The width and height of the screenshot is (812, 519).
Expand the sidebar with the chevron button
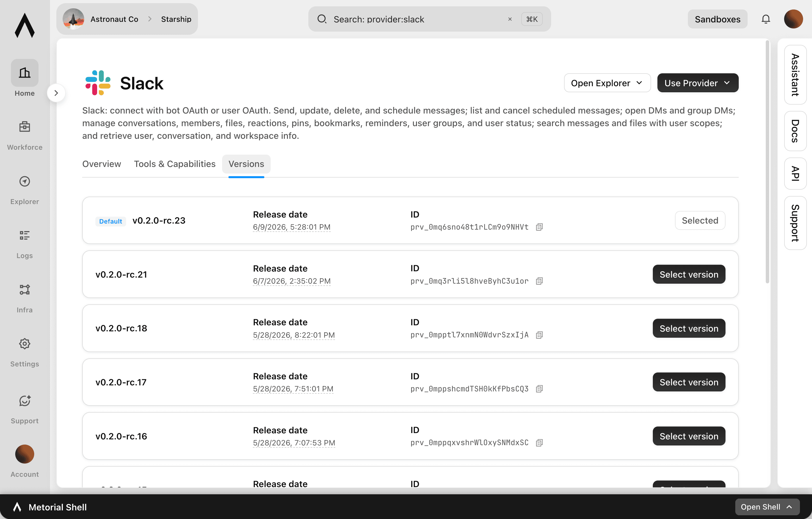click(x=56, y=93)
